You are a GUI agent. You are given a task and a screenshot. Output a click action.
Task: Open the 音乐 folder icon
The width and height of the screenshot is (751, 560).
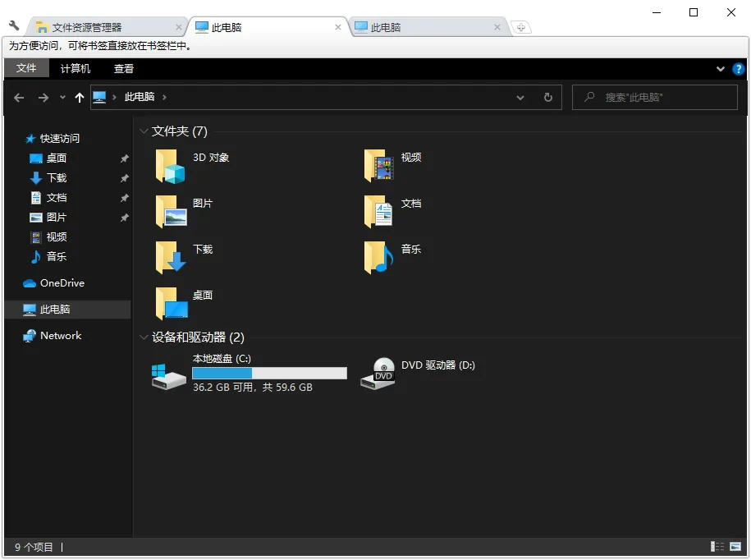[x=379, y=257]
